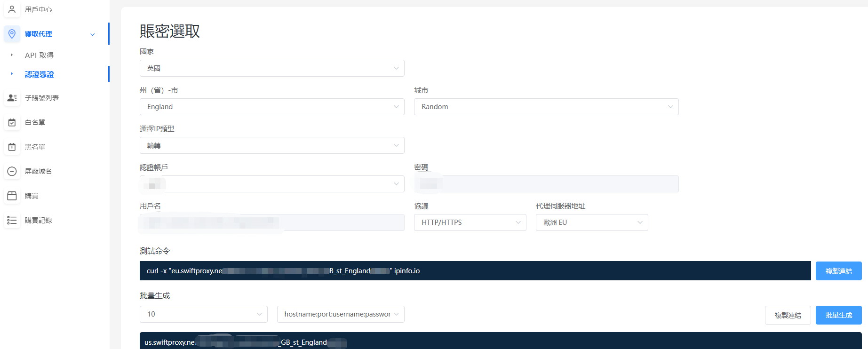This screenshot has height=349, width=868.
Task: Open proxy server dropdown 歐洲 EU
Action: (591, 222)
